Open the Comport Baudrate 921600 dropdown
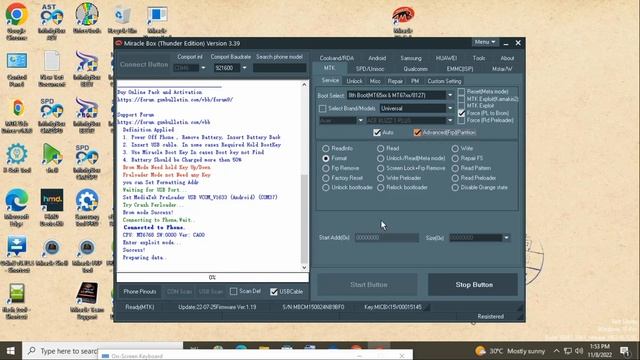 coord(244,68)
